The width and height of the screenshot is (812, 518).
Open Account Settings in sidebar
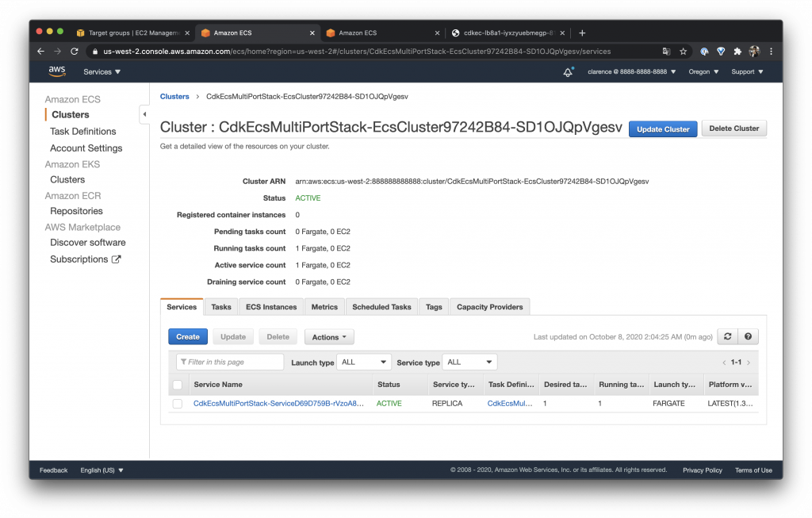click(x=86, y=148)
